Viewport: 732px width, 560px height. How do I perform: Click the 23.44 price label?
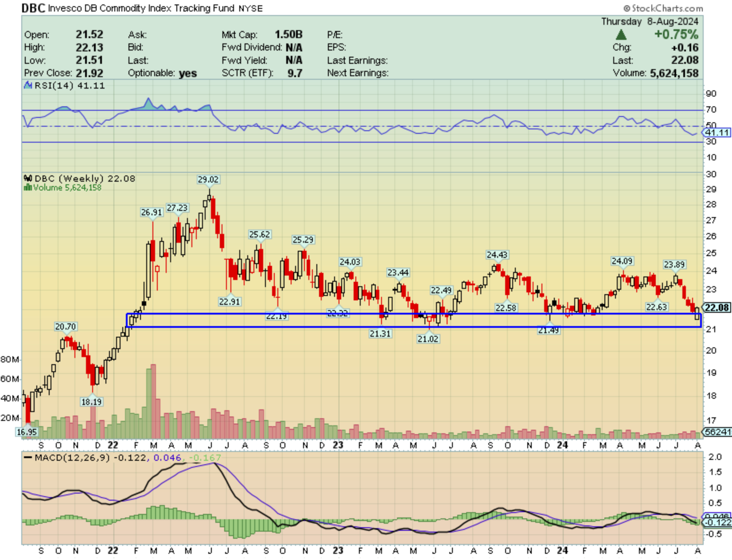(x=398, y=272)
